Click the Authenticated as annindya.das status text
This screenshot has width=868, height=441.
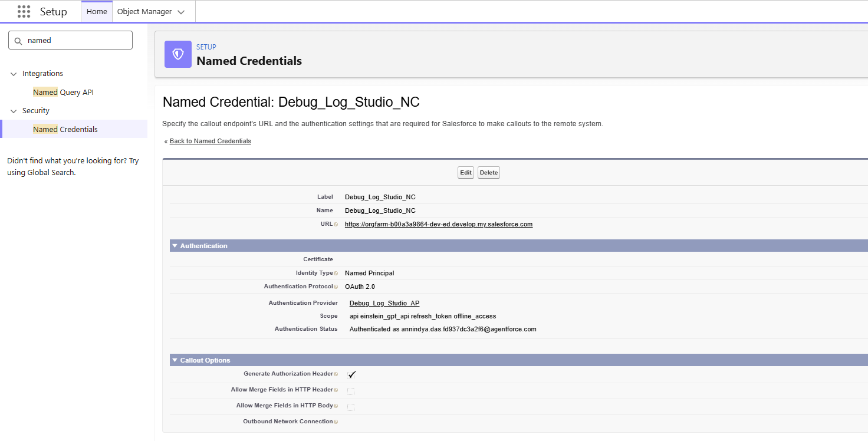tap(443, 330)
